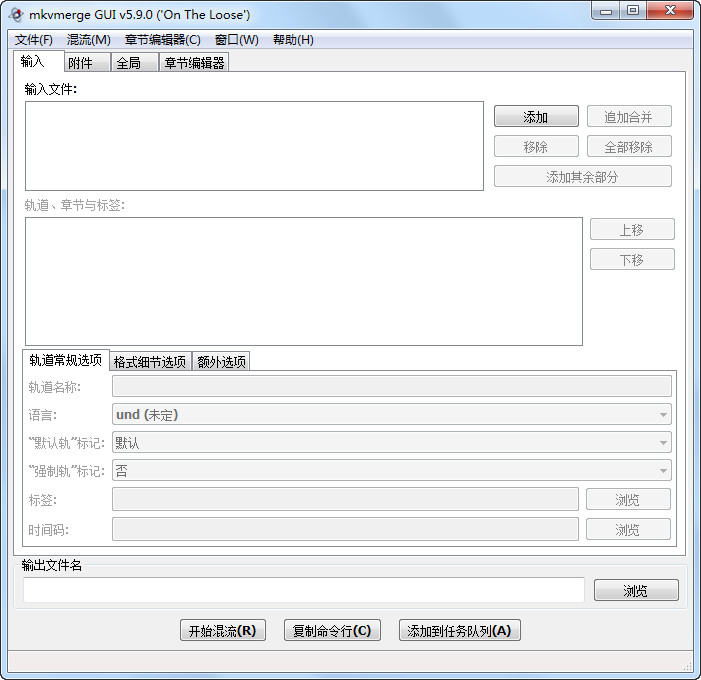
Task: Open the 章节编辑器(C) menu
Action: tap(163, 40)
